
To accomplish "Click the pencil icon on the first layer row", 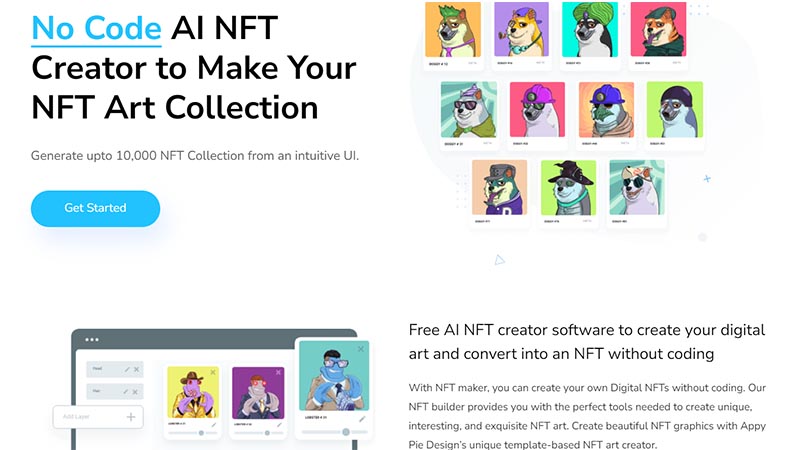I will click(x=126, y=369).
